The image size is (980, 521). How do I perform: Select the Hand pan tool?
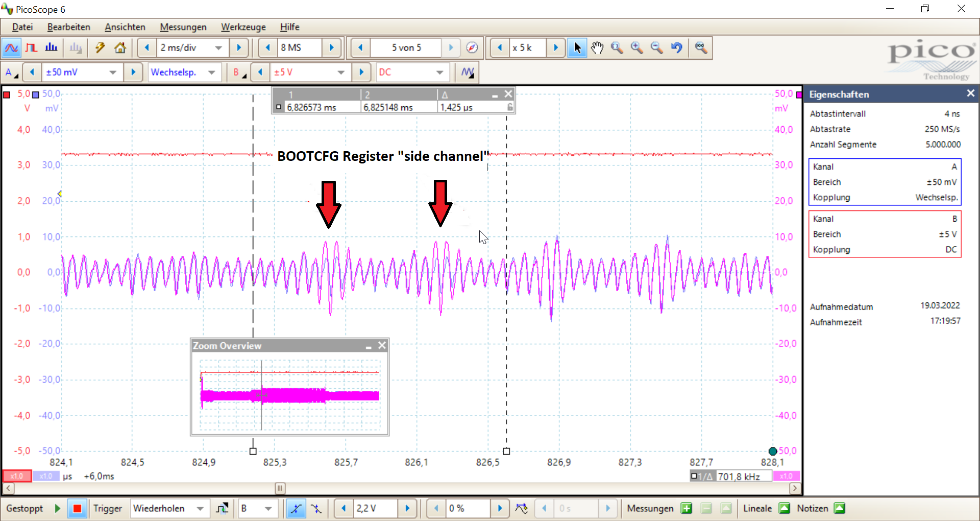click(x=597, y=48)
